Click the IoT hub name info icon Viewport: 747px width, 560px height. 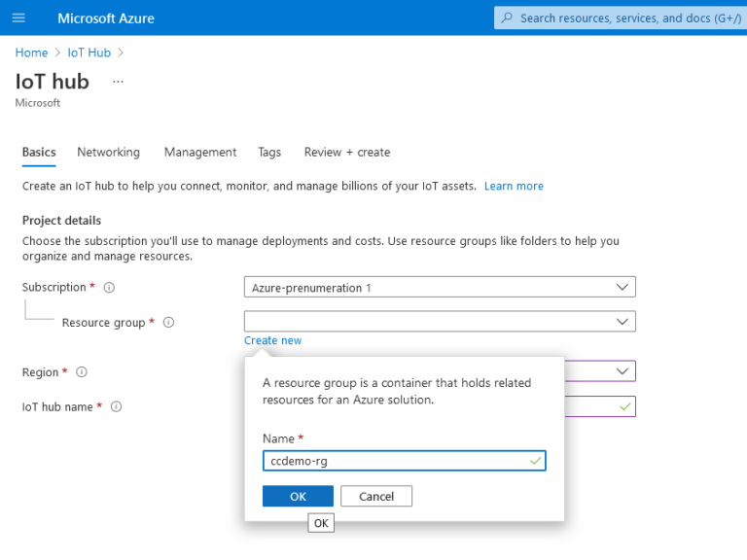point(116,407)
